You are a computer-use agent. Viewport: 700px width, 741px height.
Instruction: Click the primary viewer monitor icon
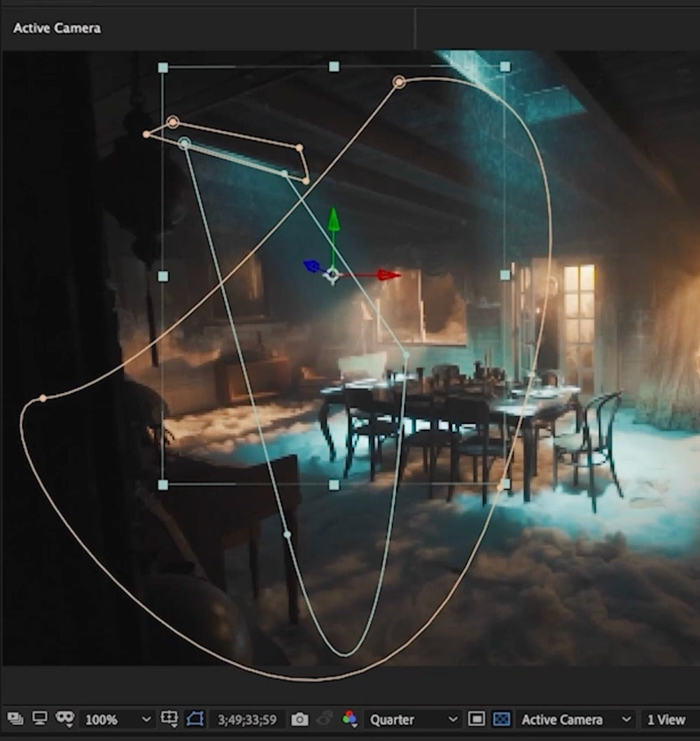(40, 719)
